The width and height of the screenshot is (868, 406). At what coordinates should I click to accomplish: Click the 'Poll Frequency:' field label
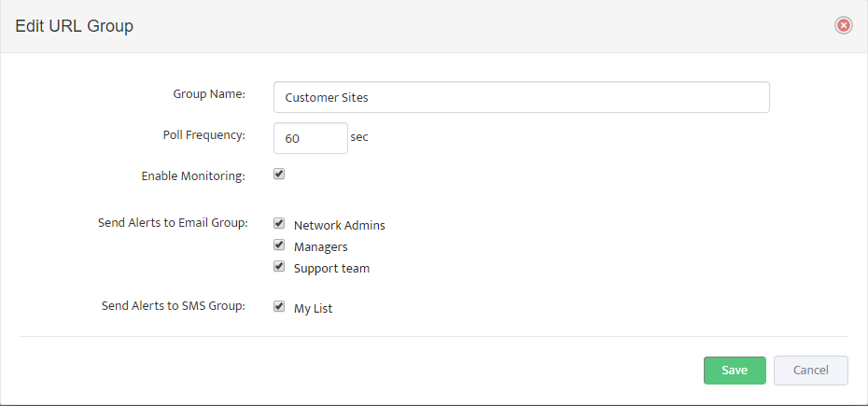point(204,135)
